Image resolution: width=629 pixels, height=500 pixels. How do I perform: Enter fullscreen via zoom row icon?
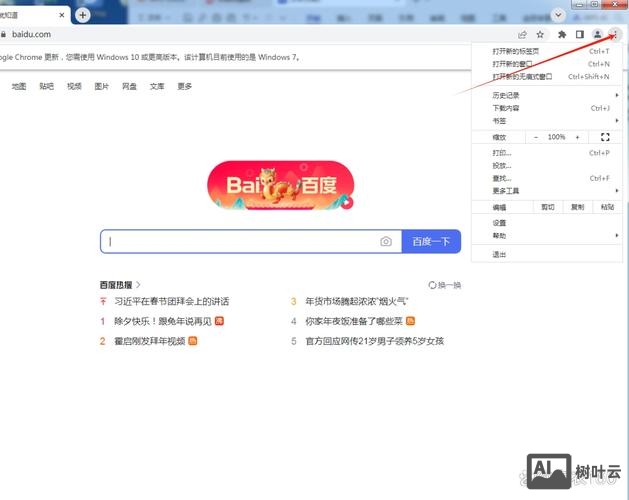[x=605, y=137]
